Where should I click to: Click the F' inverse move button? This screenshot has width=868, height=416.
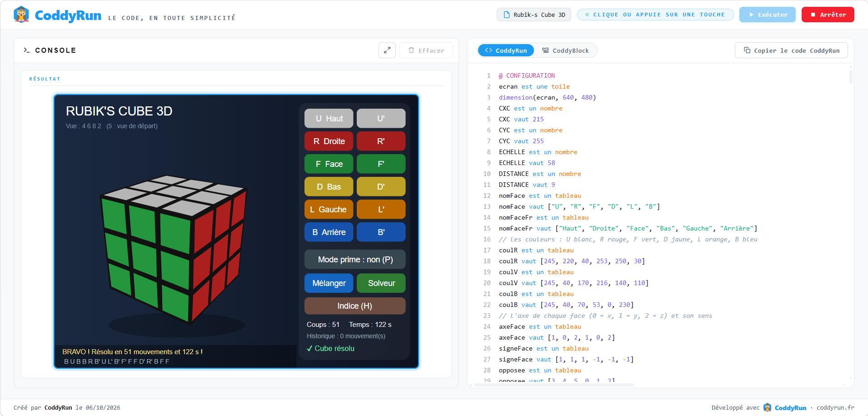pos(381,164)
